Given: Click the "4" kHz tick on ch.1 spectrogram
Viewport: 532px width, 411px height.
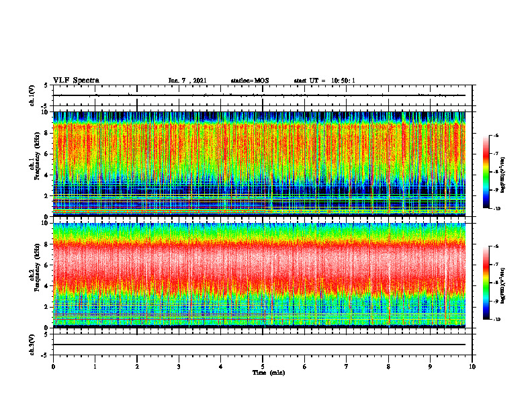Looking at the screenshot, I should (x=47, y=175).
